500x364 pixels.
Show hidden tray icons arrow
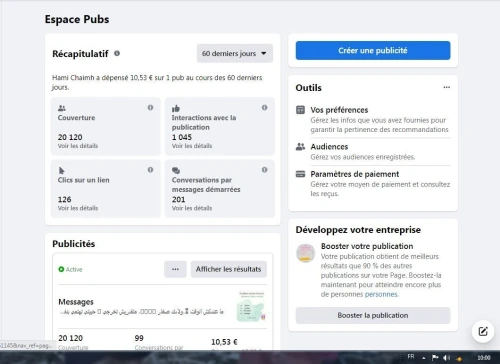point(424,358)
